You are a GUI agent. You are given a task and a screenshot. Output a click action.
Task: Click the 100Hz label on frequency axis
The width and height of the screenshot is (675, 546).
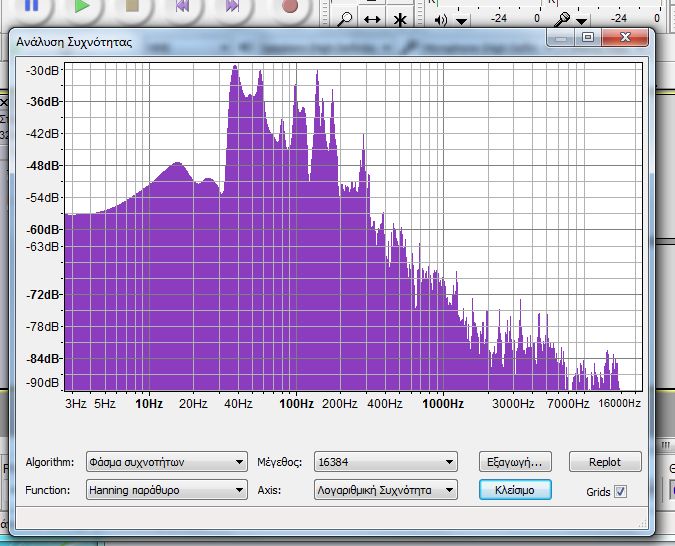tap(297, 404)
